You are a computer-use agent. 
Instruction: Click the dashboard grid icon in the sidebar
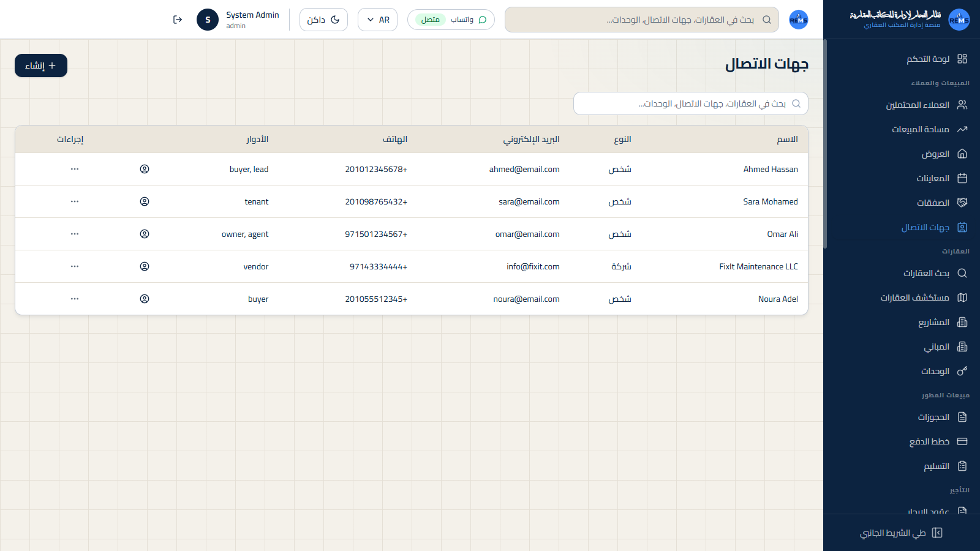click(x=962, y=59)
